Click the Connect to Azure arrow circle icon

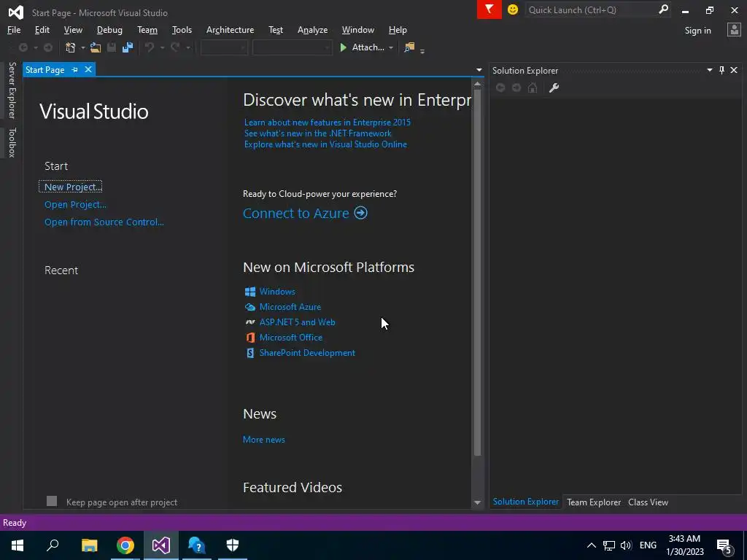[x=360, y=213]
